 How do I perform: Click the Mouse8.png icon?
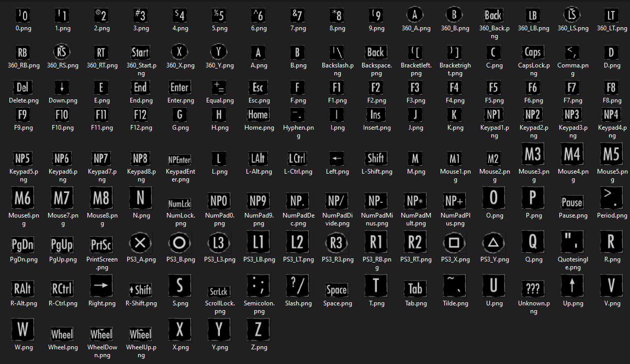pyautogui.click(x=101, y=198)
